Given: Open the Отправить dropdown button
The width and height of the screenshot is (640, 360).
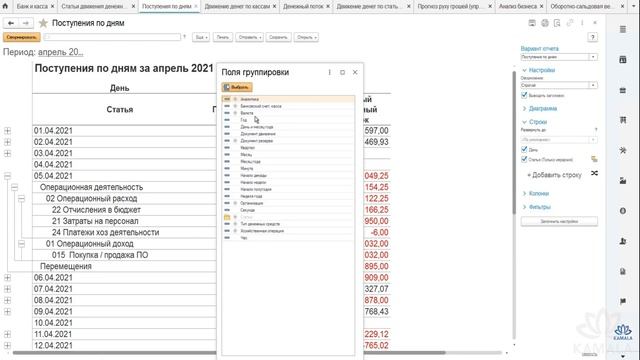Looking at the screenshot, I should coord(249,37).
